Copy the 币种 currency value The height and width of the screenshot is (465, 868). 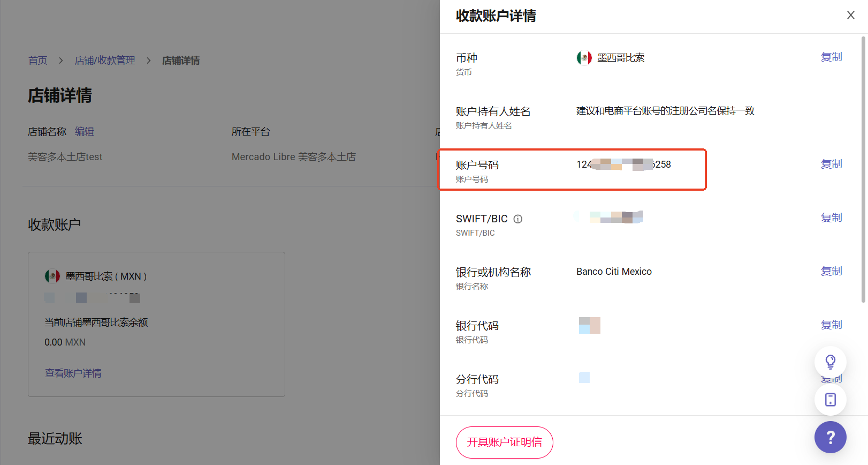[831, 57]
